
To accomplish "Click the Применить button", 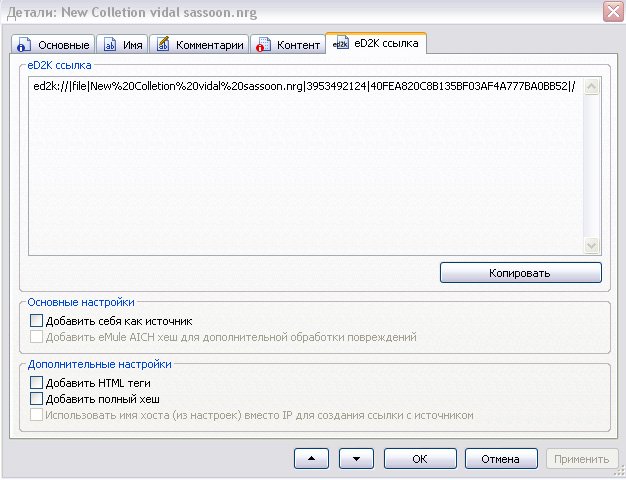I will [581, 460].
